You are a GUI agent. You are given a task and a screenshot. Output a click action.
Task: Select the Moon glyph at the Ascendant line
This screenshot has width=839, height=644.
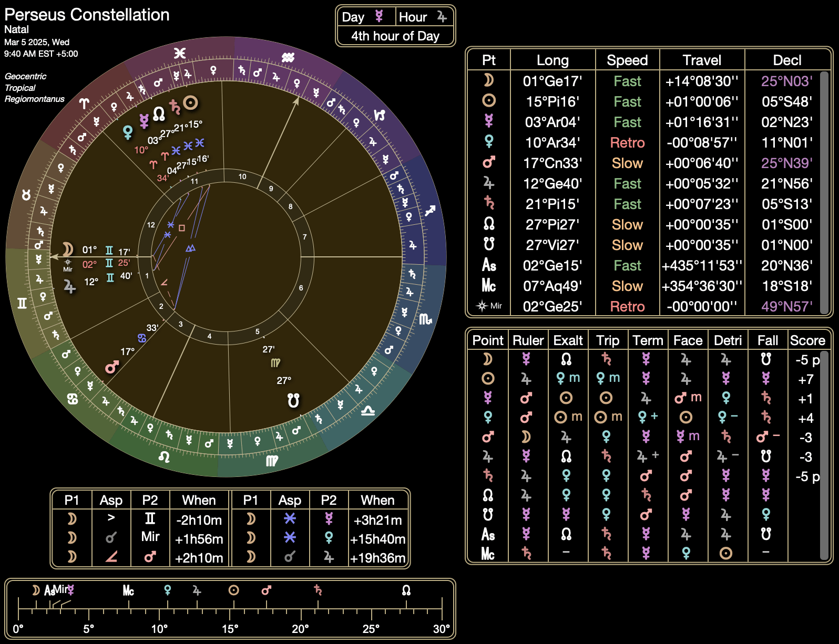click(x=68, y=249)
